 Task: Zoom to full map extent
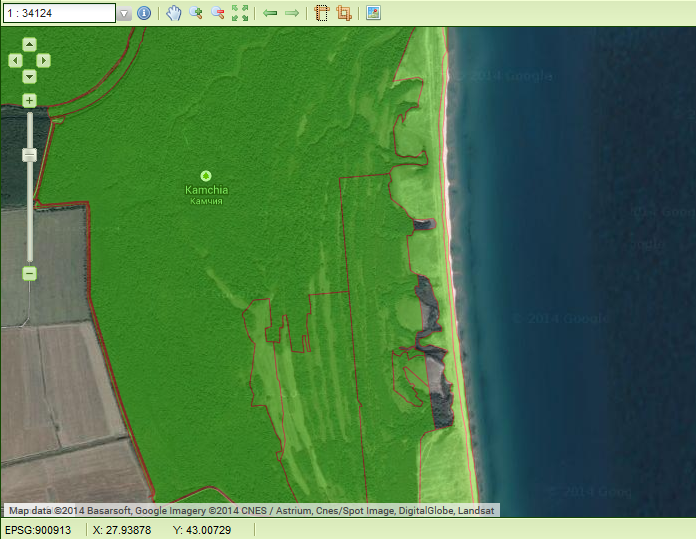(240, 13)
